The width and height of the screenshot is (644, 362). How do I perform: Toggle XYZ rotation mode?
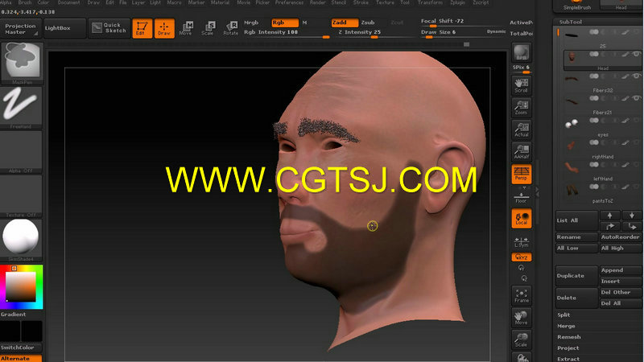522,257
